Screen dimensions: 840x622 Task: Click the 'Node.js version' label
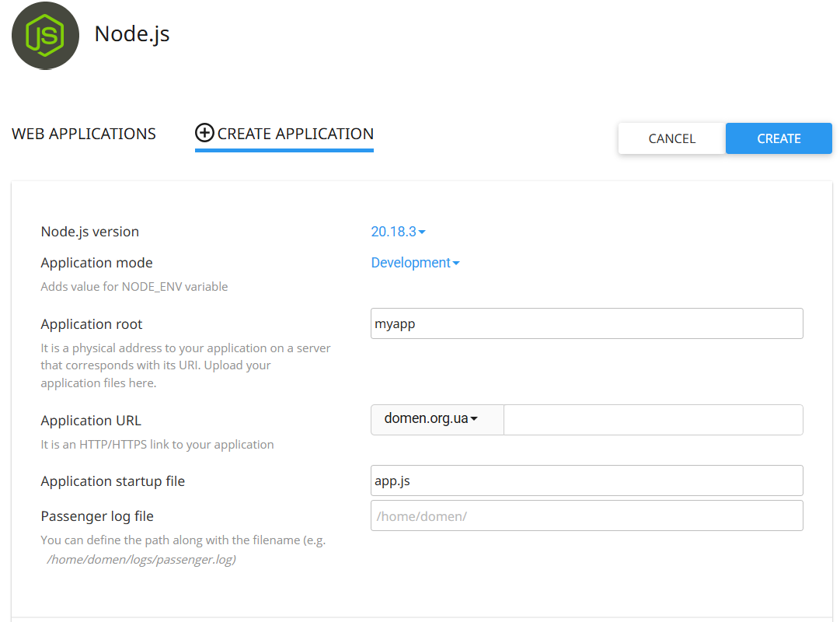click(x=90, y=232)
